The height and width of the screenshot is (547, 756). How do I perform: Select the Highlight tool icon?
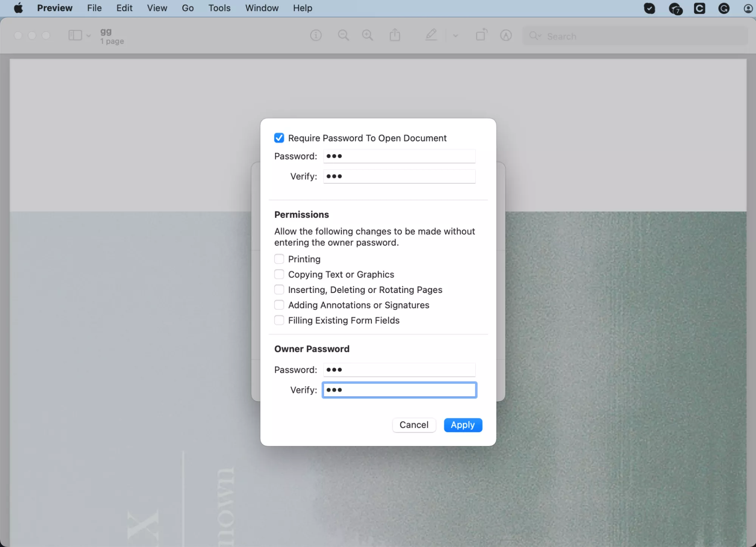pyautogui.click(x=506, y=36)
